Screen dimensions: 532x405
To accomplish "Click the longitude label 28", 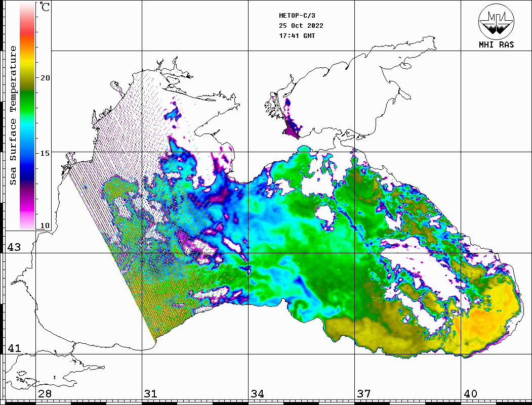I will (45, 394).
